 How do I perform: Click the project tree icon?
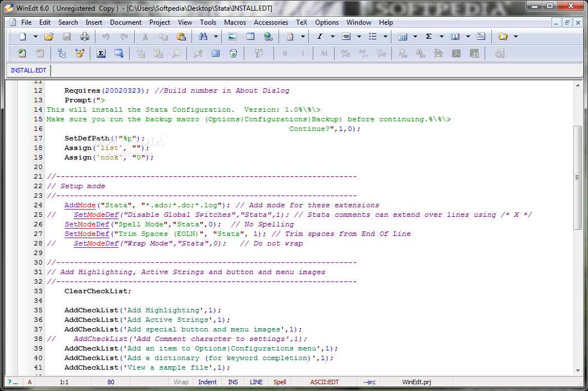(x=62, y=53)
